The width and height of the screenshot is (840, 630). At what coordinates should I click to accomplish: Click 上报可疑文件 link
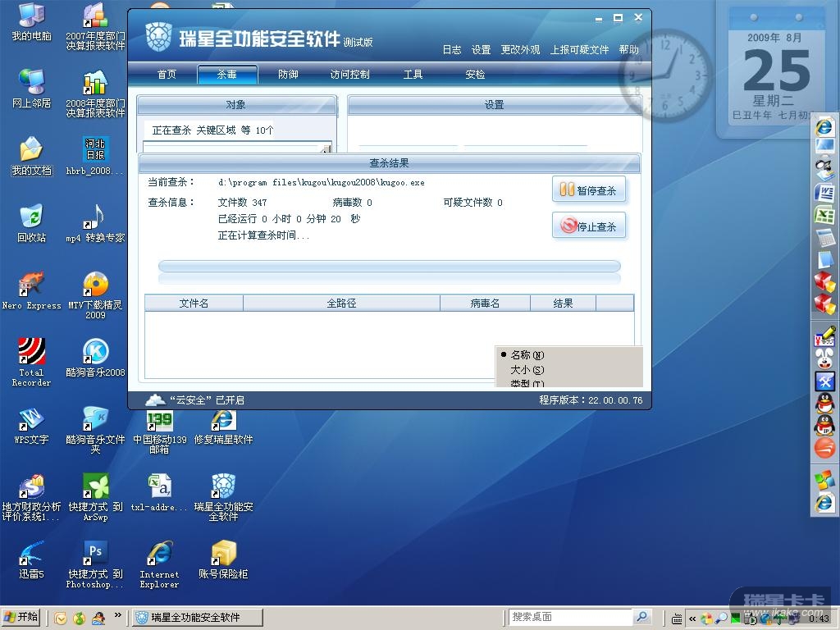580,50
